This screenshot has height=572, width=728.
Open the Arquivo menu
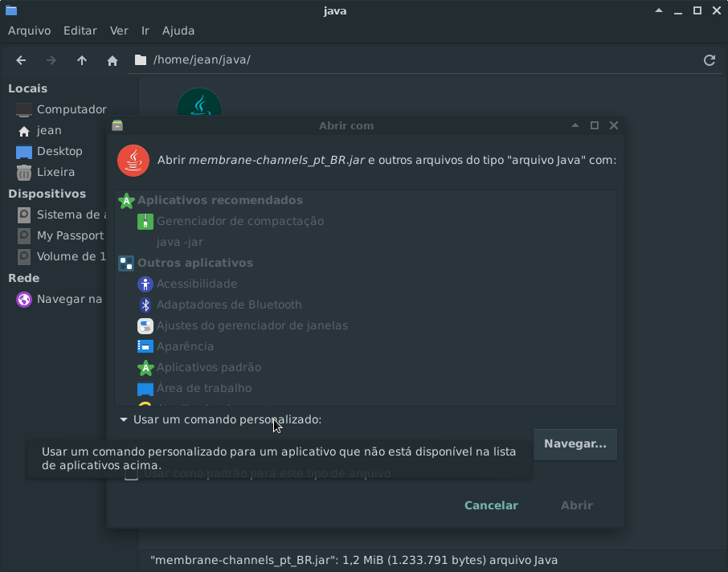point(29,31)
